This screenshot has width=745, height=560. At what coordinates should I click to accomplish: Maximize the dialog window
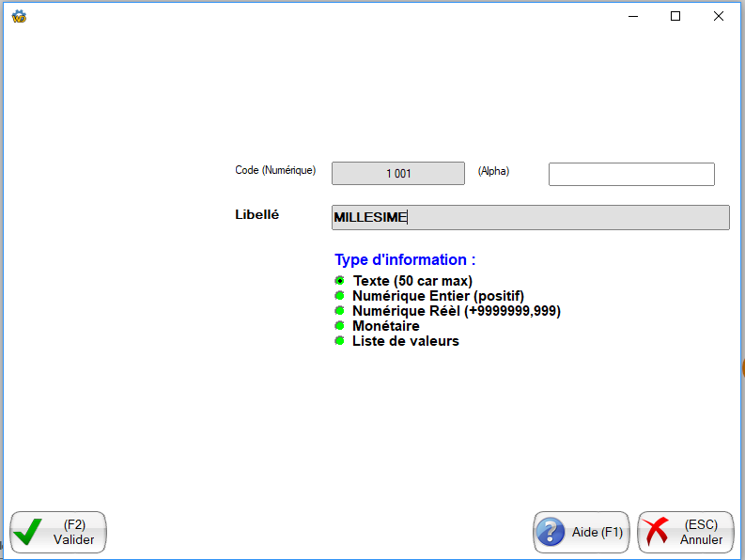(675, 16)
